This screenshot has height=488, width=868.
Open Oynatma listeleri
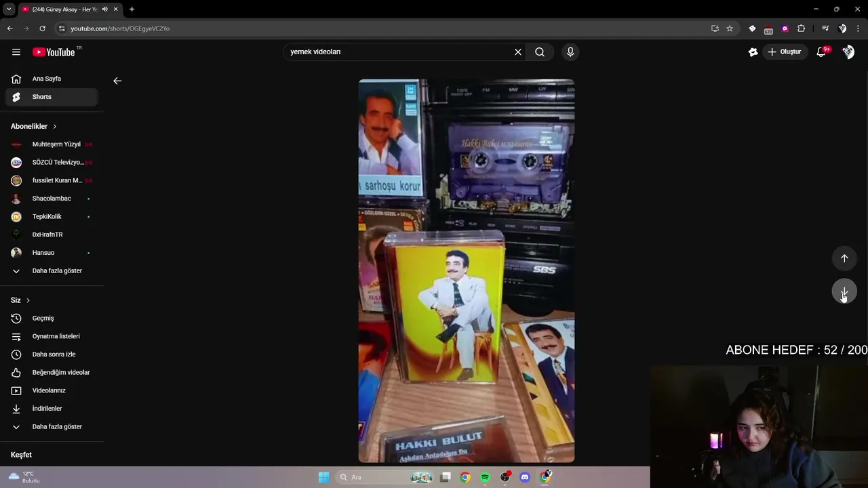click(x=52, y=336)
